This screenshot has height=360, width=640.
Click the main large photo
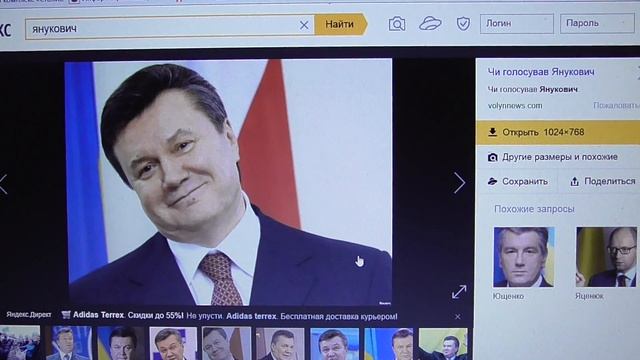(229, 182)
